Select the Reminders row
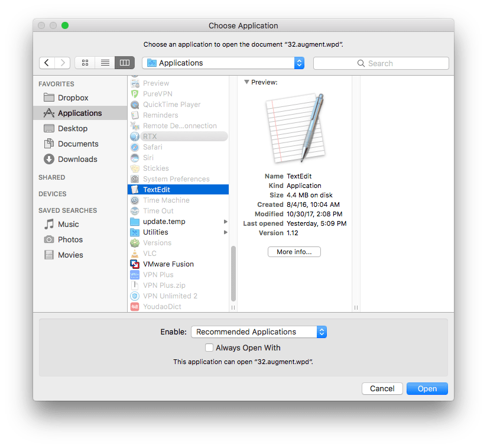The height and width of the screenshot is (448, 487). pyautogui.click(x=178, y=115)
